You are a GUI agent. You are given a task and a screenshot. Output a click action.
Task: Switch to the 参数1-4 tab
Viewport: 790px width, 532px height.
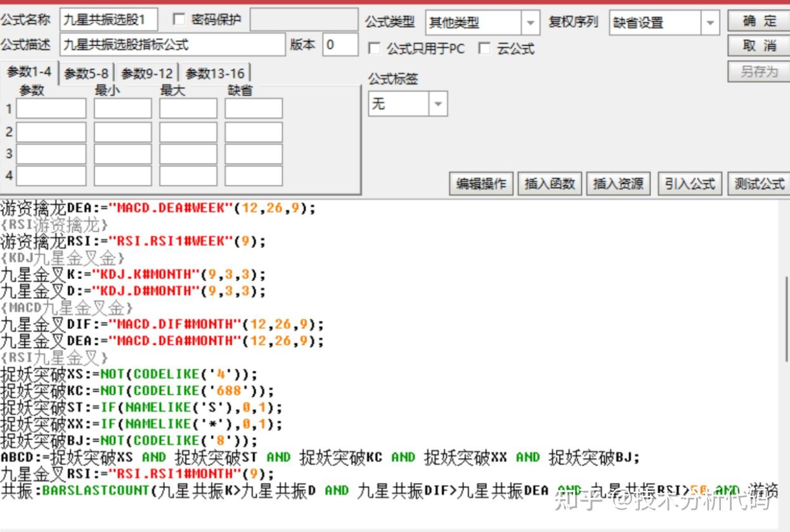(29, 72)
